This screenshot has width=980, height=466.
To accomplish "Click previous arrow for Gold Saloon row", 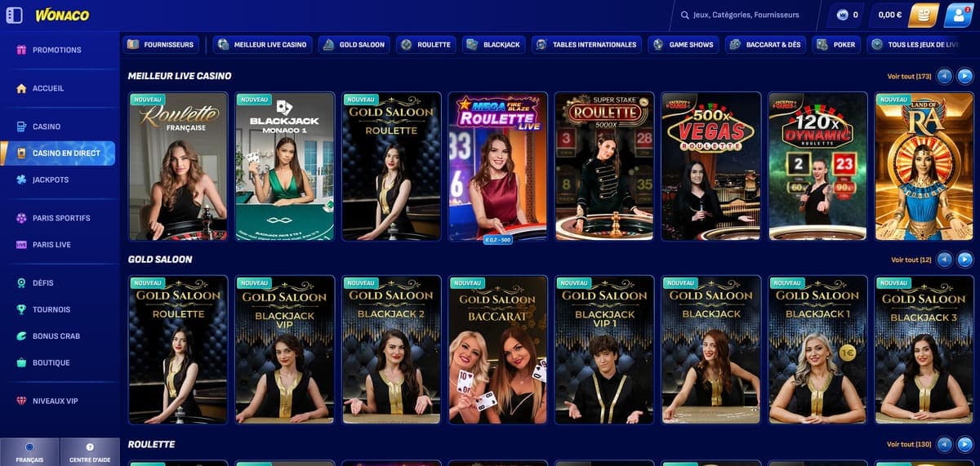I will pyautogui.click(x=945, y=260).
